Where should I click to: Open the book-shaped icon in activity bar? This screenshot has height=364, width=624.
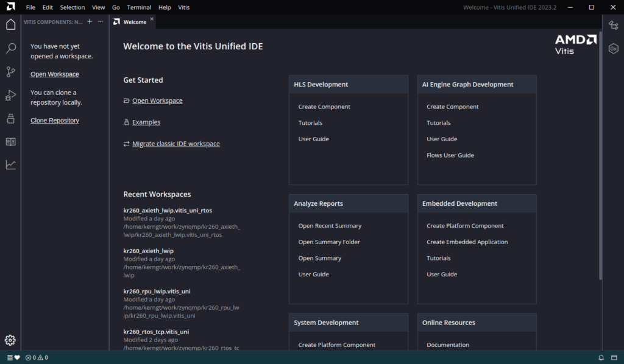click(11, 142)
